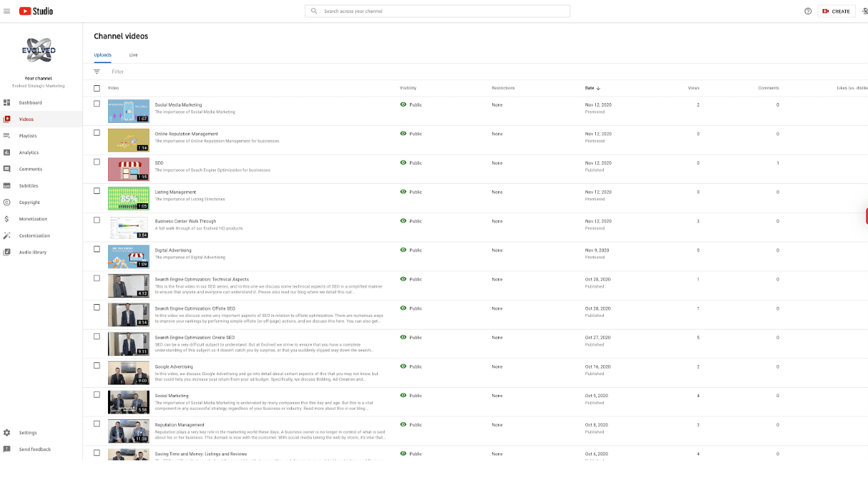Image resolution: width=868 pixels, height=493 pixels.
Task: Open the Social Media Marketing video title
Action: pyautogui.click(x=178, y=104)
